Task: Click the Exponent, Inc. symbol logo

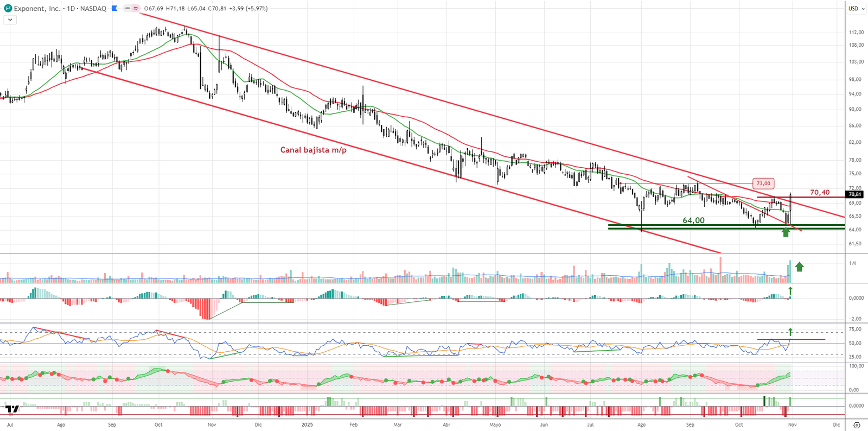Action: (x=8, y=8)
